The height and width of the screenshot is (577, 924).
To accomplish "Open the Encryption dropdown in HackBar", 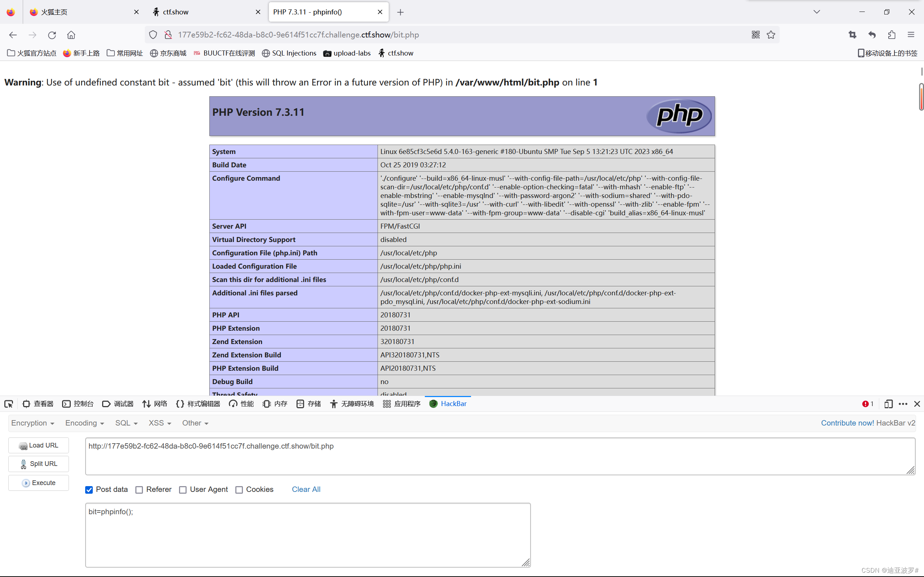I will click(x=33, y=423).
